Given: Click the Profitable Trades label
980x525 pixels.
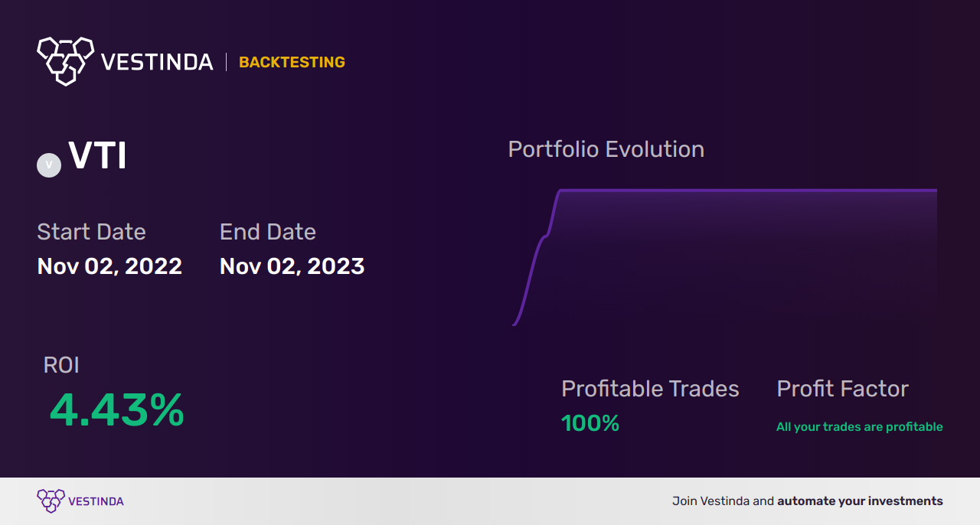Looking at the screenshot, I should (650, 389).
